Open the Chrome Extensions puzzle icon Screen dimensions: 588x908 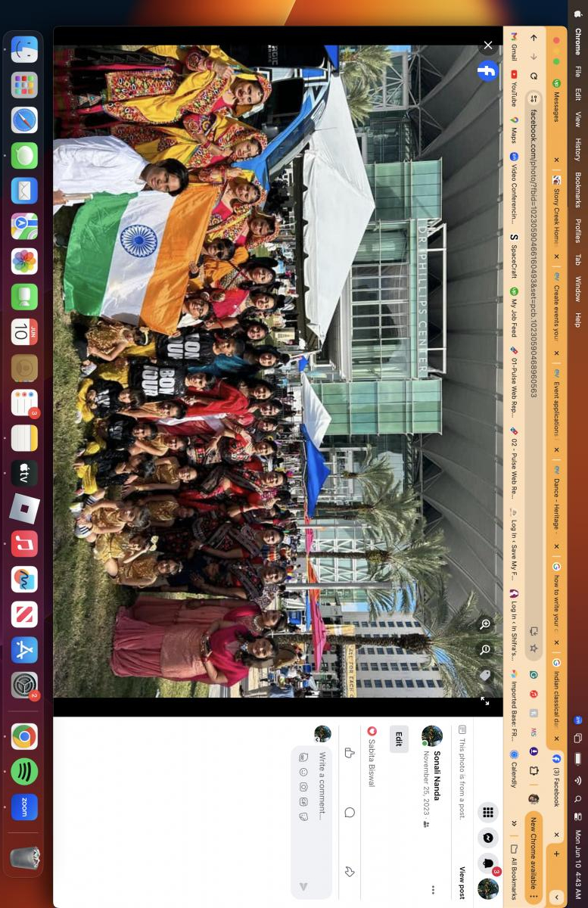tap(534, 770)
